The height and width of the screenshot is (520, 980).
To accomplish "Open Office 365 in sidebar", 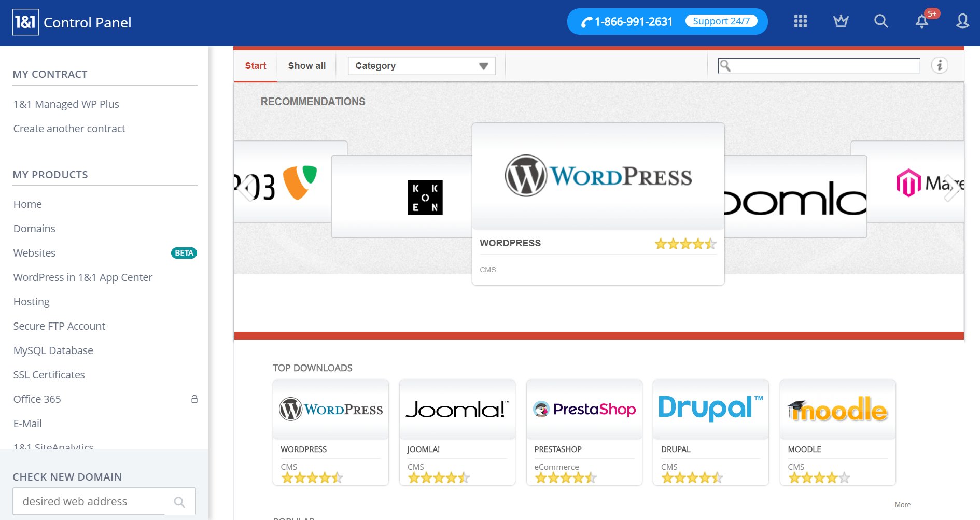I will tap(37, 399).
